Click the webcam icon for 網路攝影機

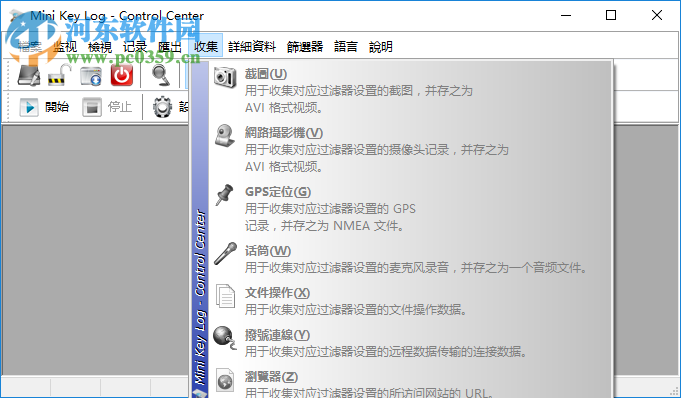point(225,136)
